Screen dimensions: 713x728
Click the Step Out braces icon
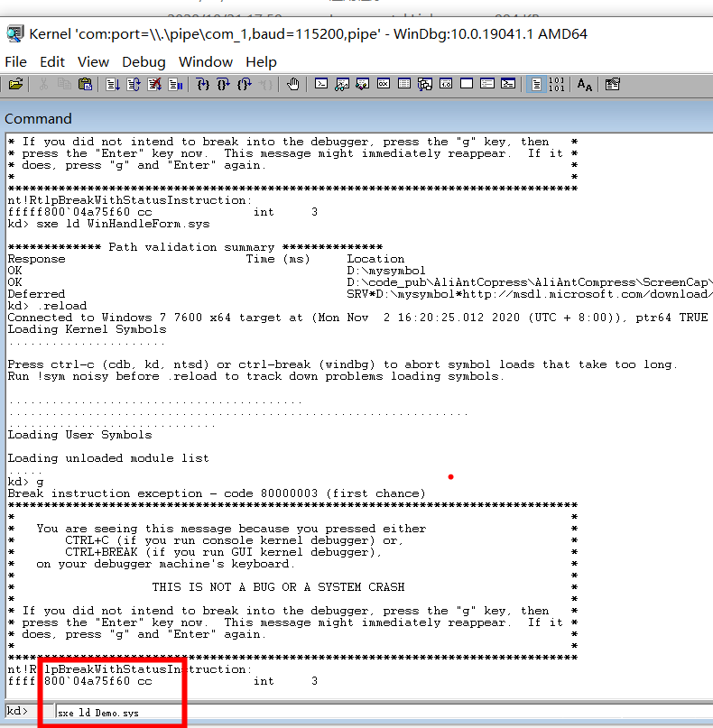click(245, 84)
